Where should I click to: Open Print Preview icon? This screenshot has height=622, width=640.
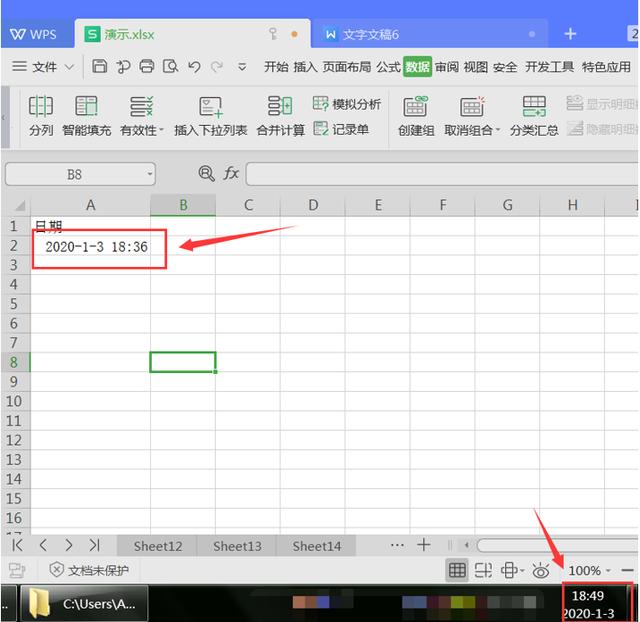click(171, 66)
